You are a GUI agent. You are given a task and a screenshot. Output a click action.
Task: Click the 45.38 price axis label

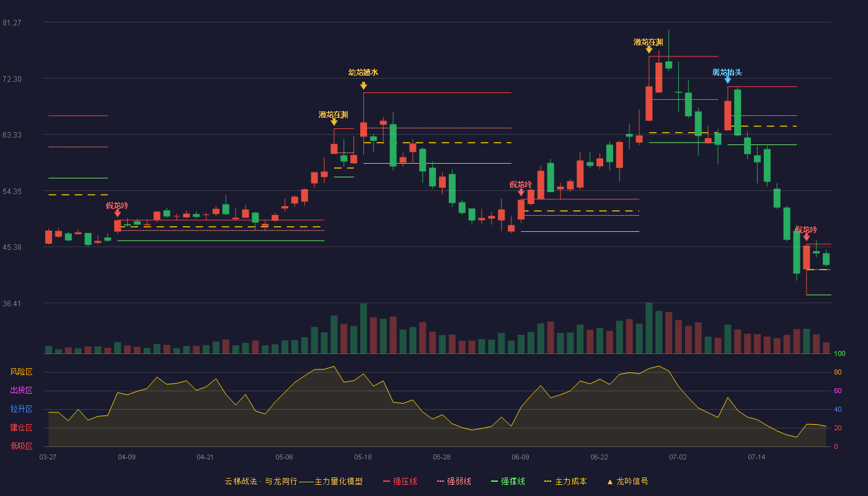12,247
